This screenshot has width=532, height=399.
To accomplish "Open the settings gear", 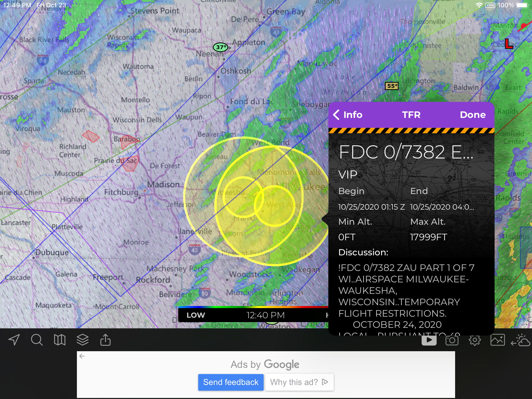I will coord(475,340).
